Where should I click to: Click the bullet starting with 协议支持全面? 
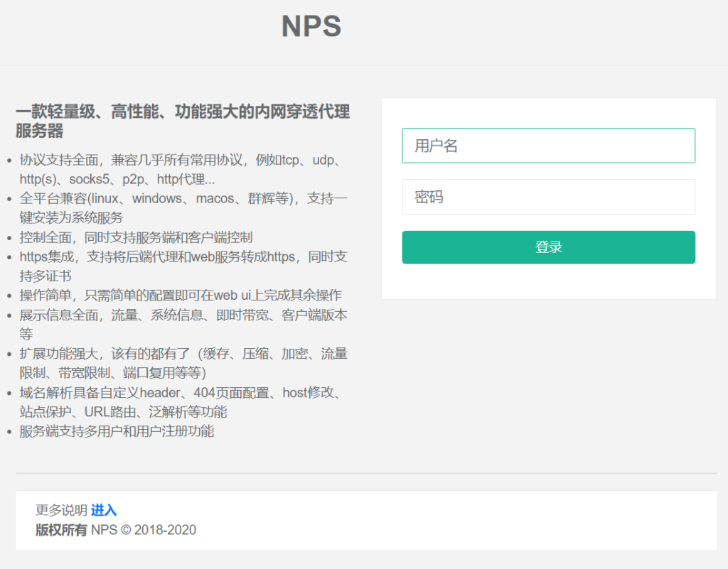(x=183, y=170)
